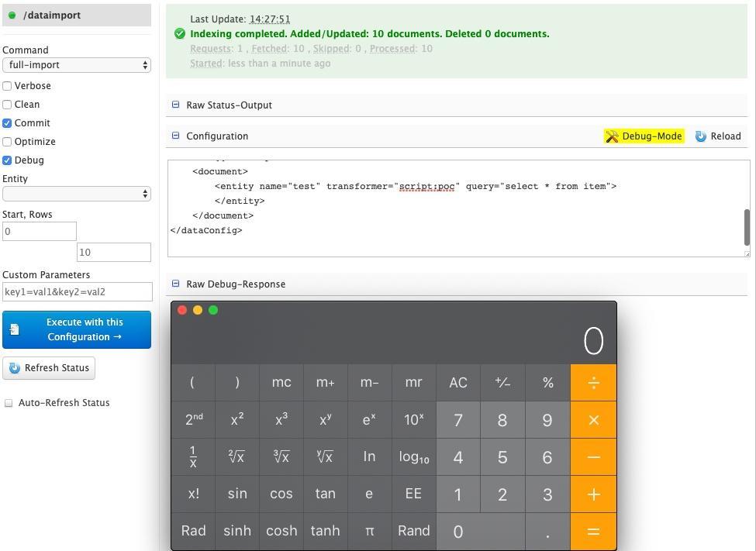This screenshot has width=756, height=551.
Task: Click Execute with this Configuration button
Action: click(76, 329)
